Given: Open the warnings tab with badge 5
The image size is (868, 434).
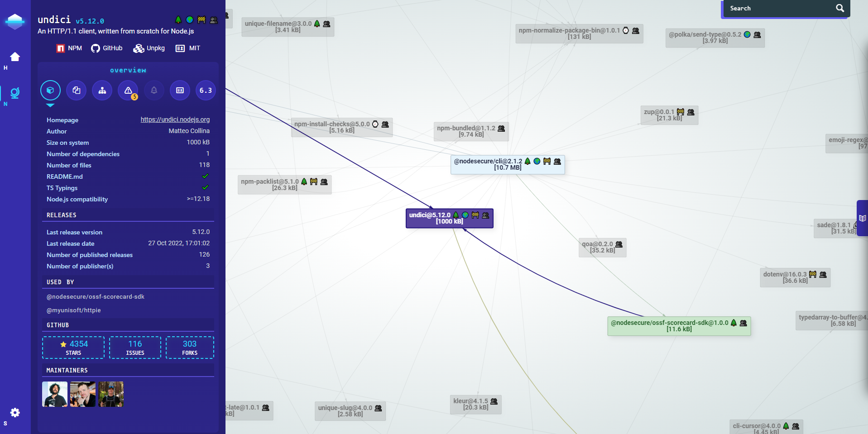Looking at the screenshot, I should [x=128, y=91].
